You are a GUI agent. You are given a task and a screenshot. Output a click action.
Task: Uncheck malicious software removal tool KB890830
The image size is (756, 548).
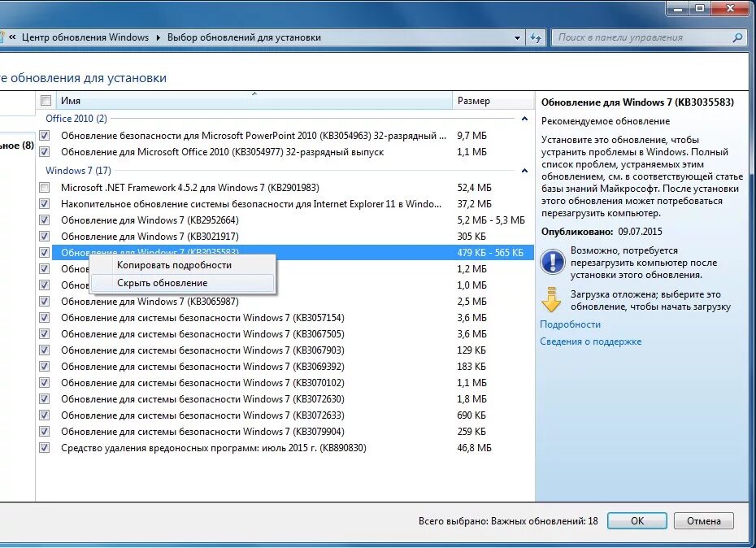(45, 448)
